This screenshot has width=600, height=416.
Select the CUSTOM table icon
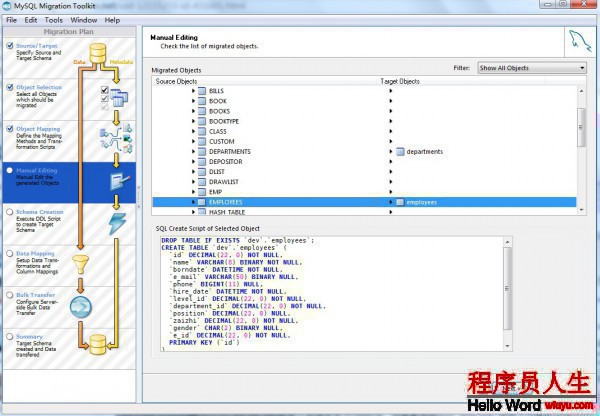(202, 141)
